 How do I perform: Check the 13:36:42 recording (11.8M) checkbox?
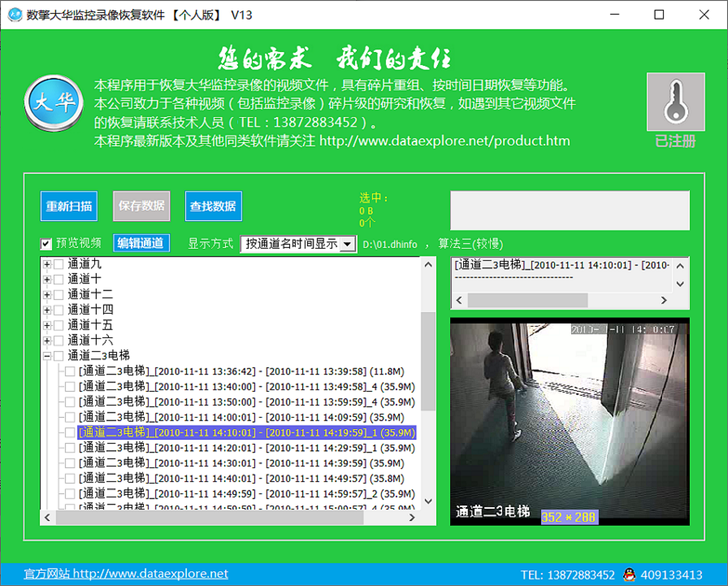tap(70, 371)
